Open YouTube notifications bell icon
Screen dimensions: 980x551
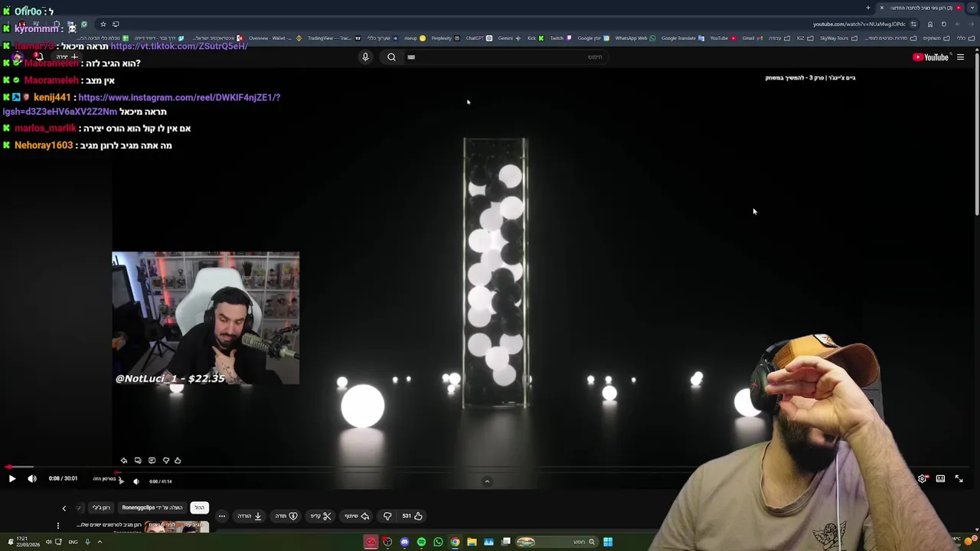38,57
